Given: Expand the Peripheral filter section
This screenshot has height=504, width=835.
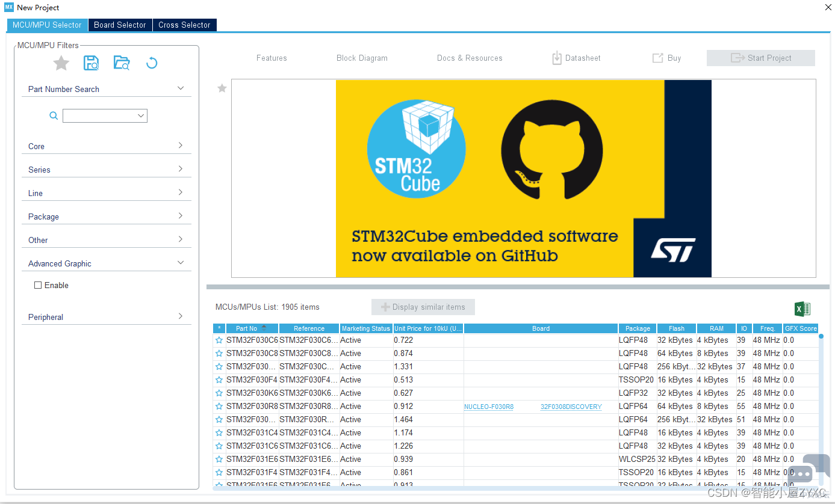Looking at the screenshot, I should (181, 316).
